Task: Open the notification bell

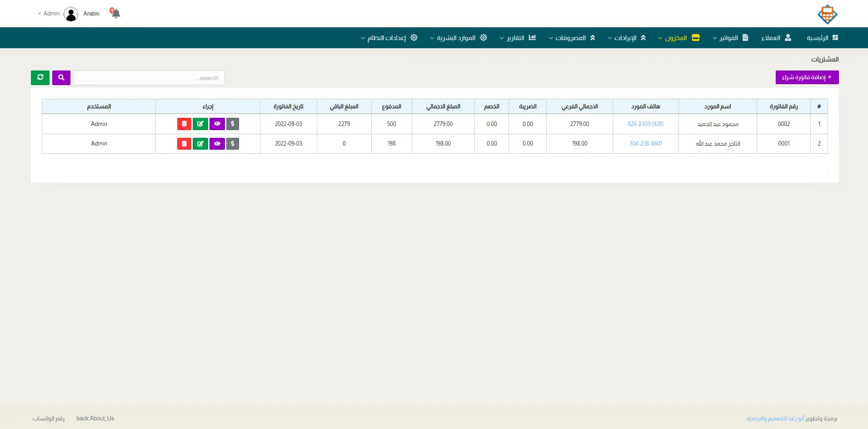Action: 115,13
